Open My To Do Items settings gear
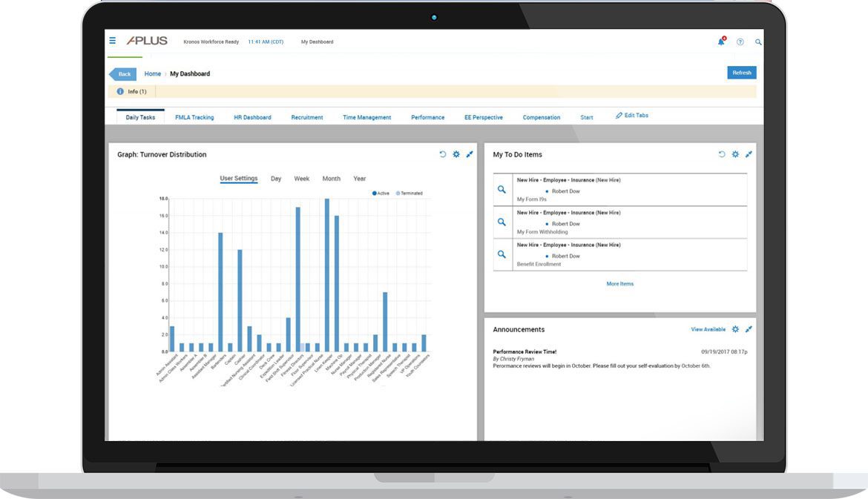 (735, 154)
